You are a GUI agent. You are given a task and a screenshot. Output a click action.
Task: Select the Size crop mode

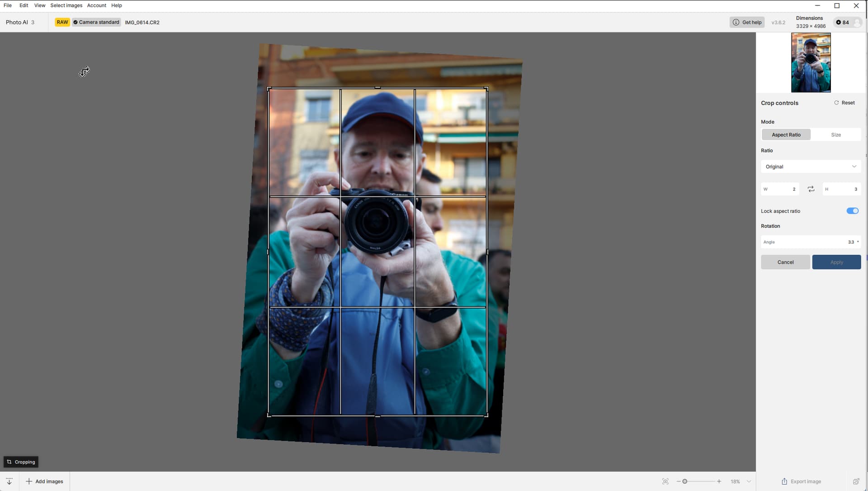(835, 135)
